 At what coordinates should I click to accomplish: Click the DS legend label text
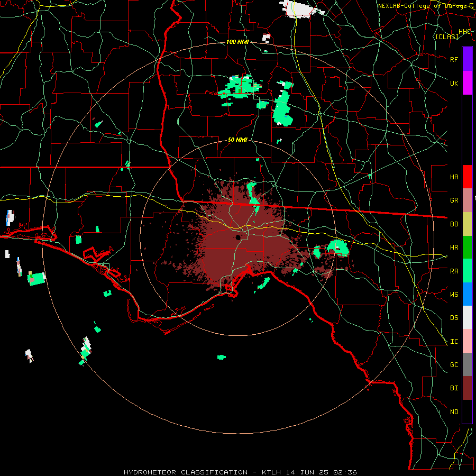(x=454, y=318)
